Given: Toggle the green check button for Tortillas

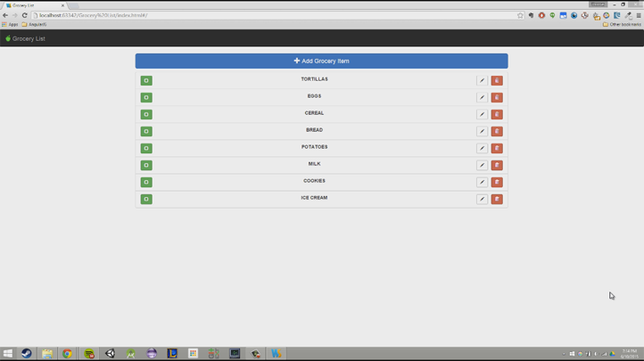Looking at the screenshot, I should coord(146,81).
